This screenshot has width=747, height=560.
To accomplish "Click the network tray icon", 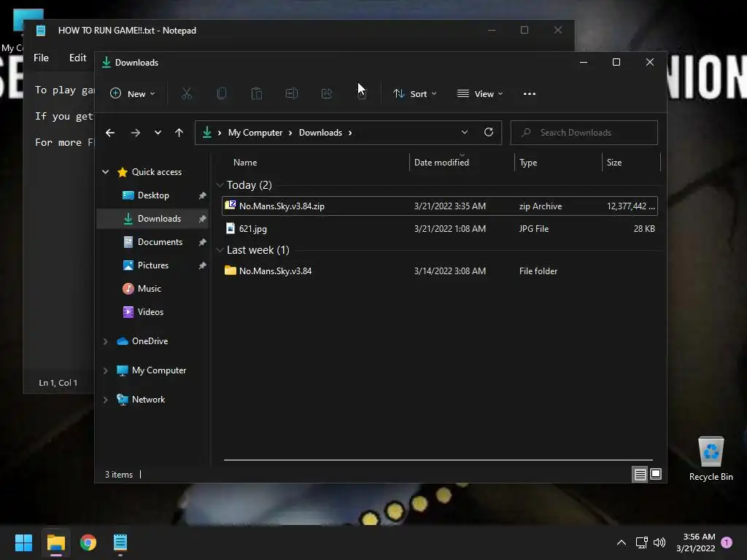I will pos(641,542).
